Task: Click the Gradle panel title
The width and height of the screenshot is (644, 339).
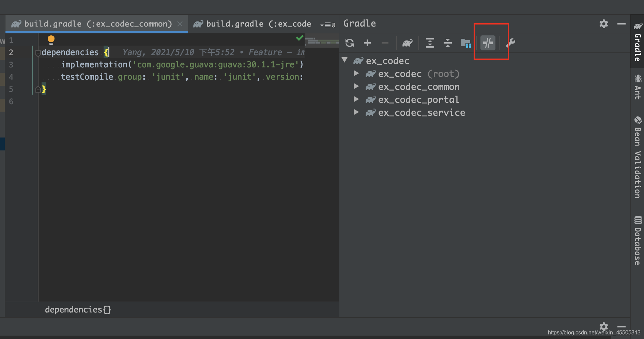Action: pos(359,23)
